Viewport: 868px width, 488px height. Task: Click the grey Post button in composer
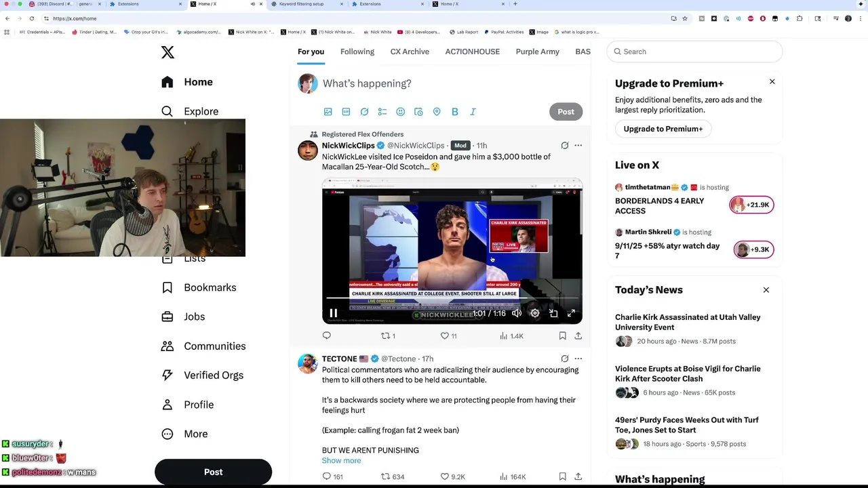pos(566,112)
